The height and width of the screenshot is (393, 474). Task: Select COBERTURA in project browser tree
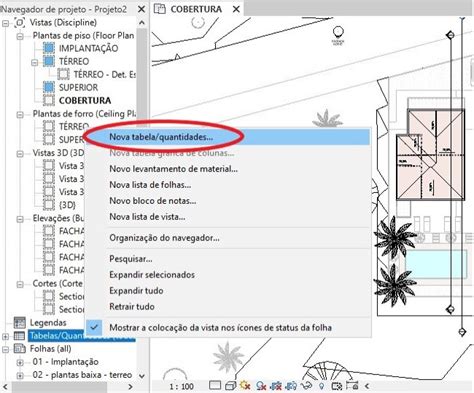85,100
